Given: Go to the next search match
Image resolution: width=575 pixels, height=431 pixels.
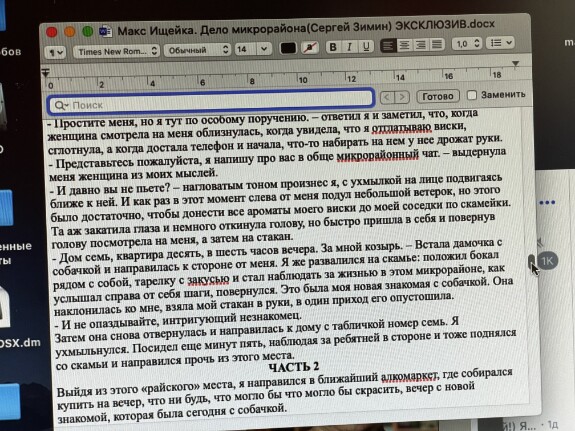Looking at the screenshot, I should [402, 97].
